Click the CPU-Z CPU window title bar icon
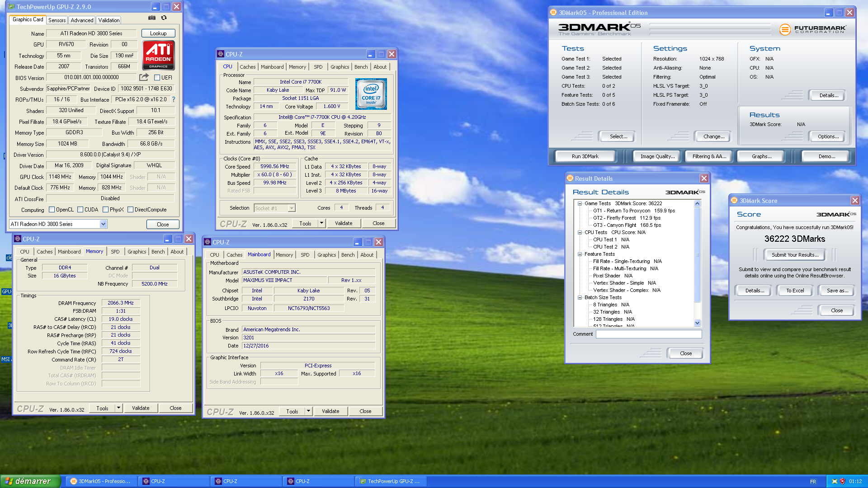Image resolution: width=868 pixels, height=488 pixels. (x=221, y=54)
